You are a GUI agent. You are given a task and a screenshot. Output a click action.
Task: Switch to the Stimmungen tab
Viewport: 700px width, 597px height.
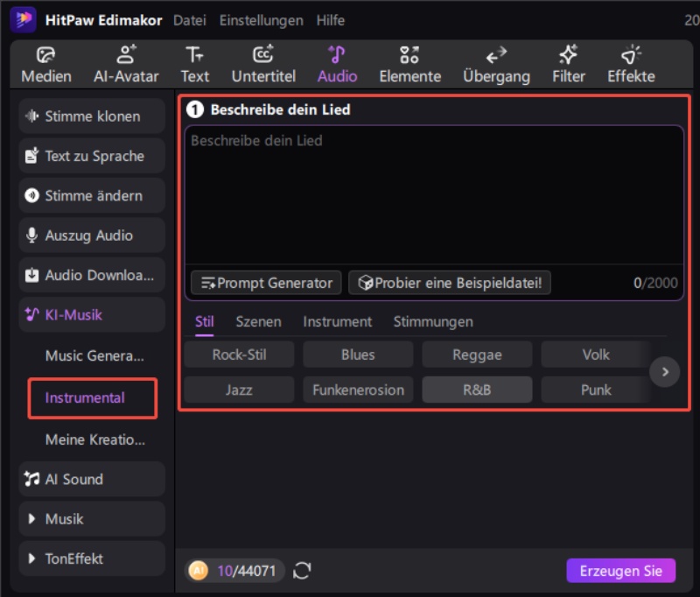point(433,321)
